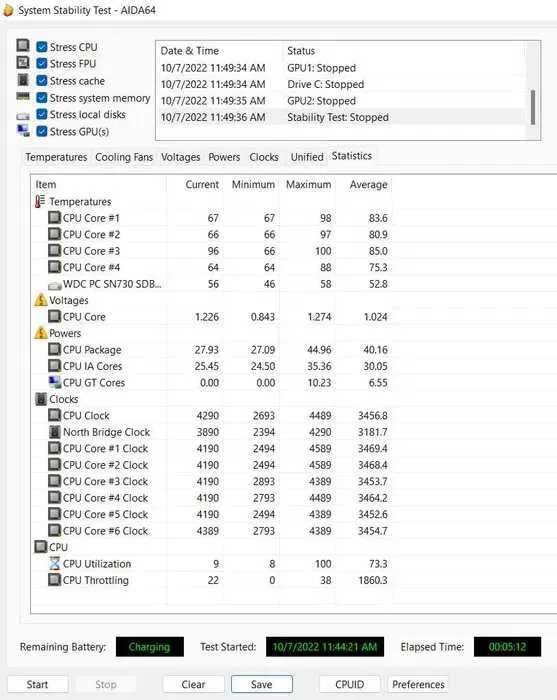Click the chip icon for CPU Core #6 Clock
Image resolution: width=557 pixels, height=700 pixels.
click(x=54, y=530)
